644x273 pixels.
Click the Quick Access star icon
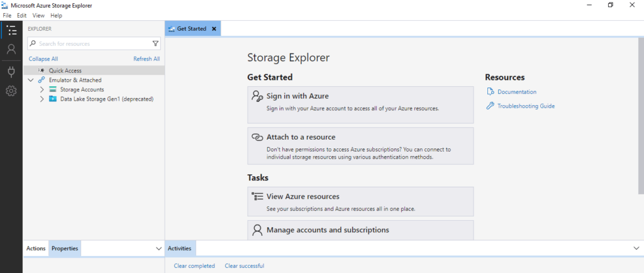point(42,70)
